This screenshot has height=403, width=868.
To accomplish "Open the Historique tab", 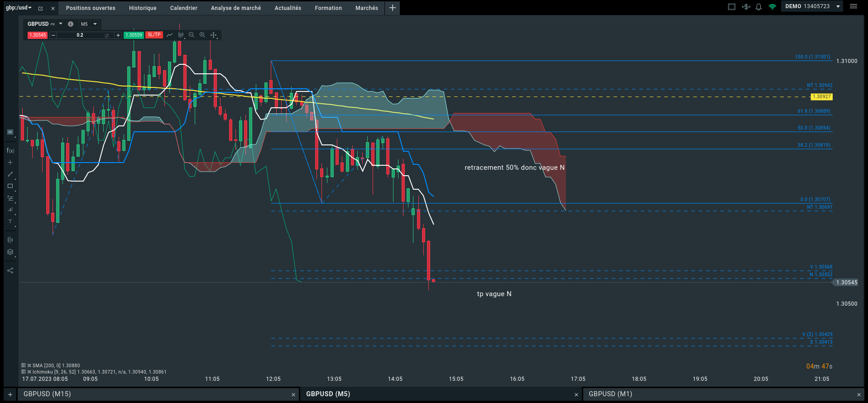I will (x=143, y=8).
